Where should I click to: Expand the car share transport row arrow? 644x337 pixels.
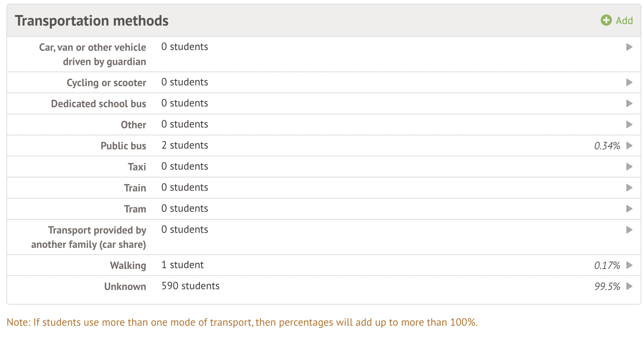(x=629, y=230)
